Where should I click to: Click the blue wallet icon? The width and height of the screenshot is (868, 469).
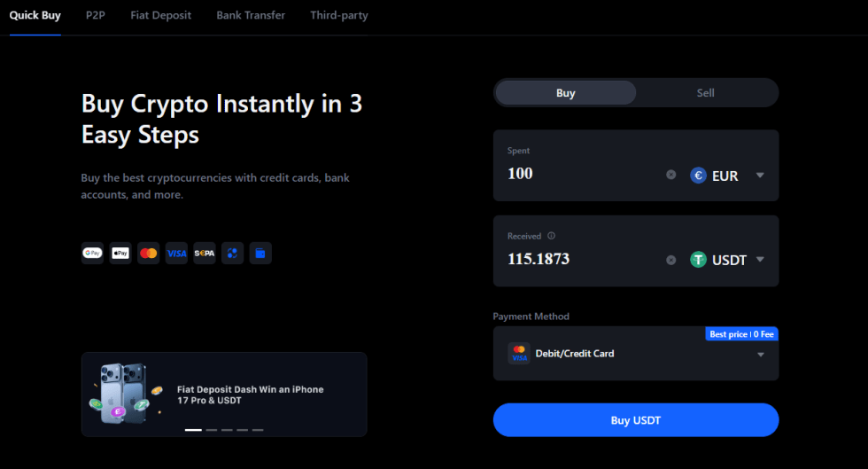pyautogui.click(x=260, y=254)
